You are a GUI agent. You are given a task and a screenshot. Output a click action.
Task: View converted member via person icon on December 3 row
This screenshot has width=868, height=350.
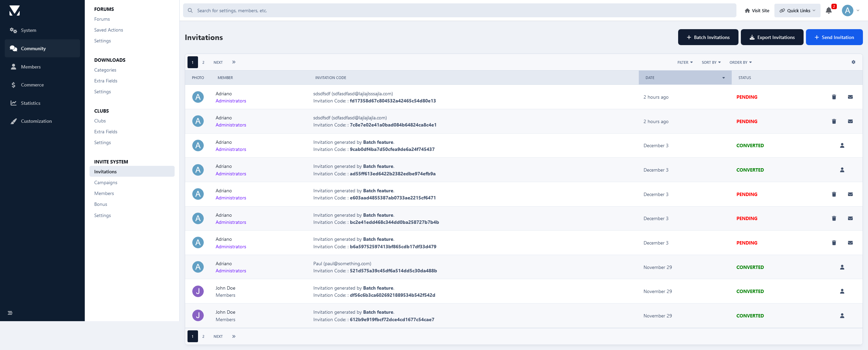(842, 145)
